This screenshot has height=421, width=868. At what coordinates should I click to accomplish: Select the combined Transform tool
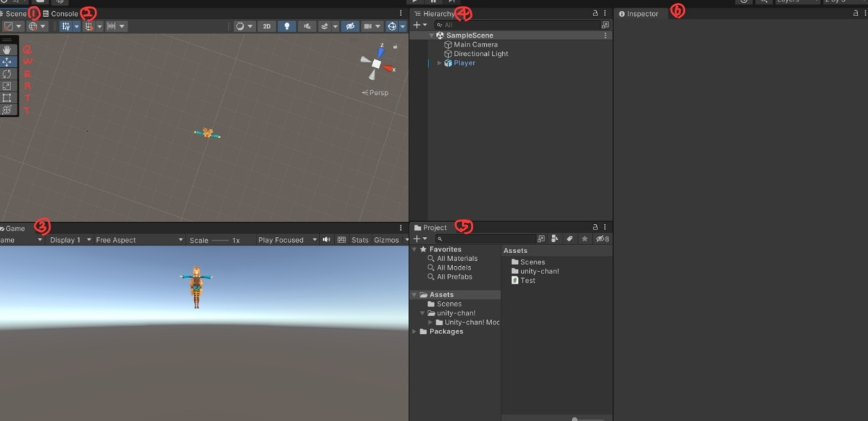point(7,110)
